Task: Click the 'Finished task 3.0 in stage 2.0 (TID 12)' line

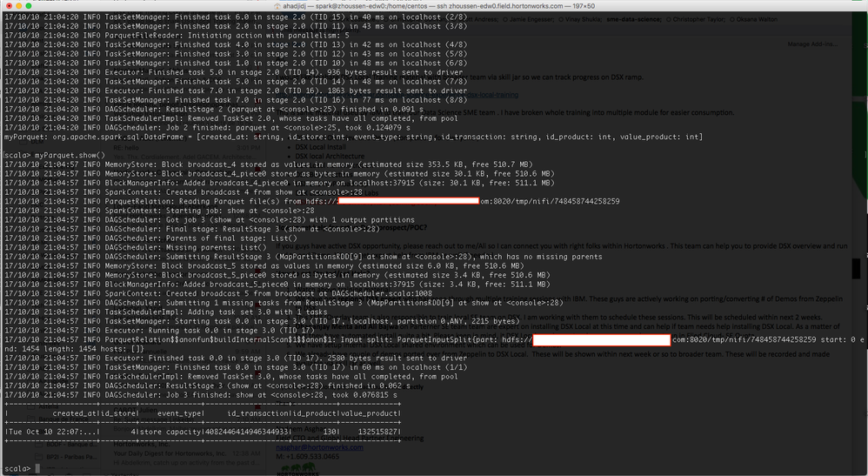Action: [236, 54]
